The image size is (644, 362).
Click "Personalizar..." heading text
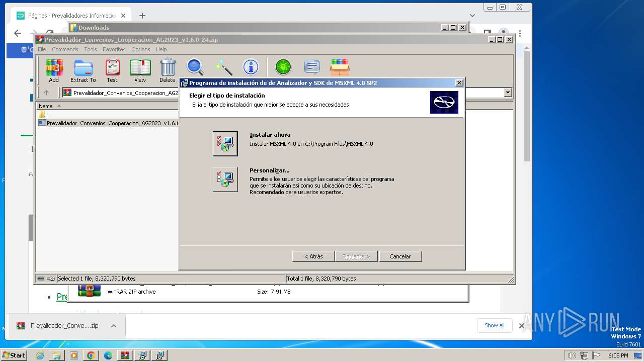click(270, 170)
